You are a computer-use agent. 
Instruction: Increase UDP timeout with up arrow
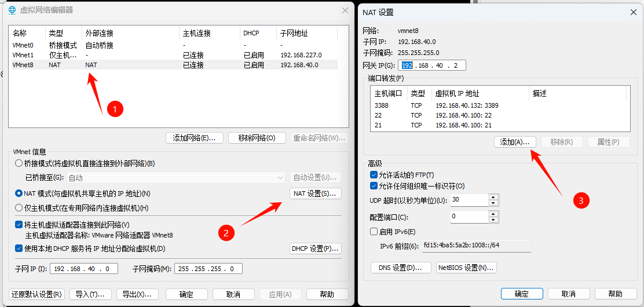pyautogui.click(x=493, y=197)
